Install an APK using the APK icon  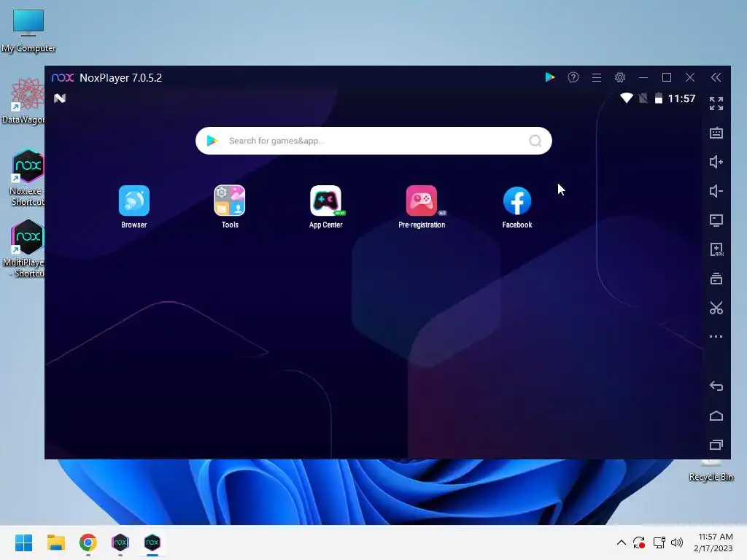pyautogui.click(x=716, y=249)
